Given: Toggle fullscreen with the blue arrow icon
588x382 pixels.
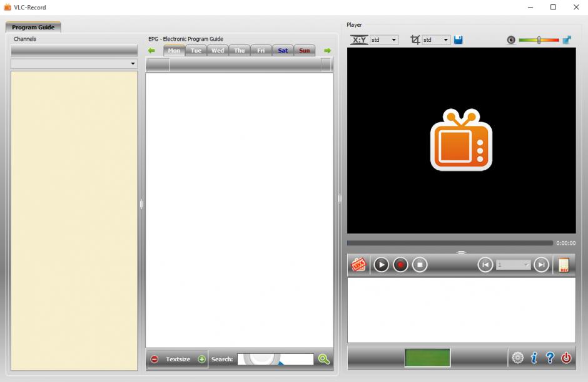Looking at the screenshot, I should [567, 40].
